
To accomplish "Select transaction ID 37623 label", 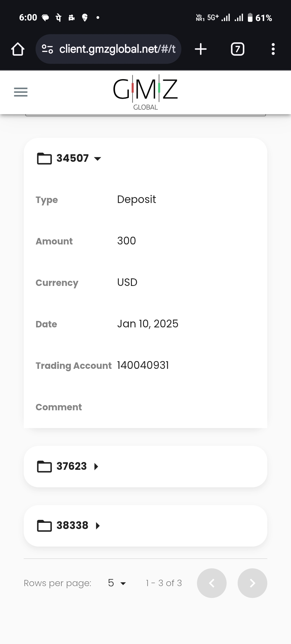I will point(72,466).
